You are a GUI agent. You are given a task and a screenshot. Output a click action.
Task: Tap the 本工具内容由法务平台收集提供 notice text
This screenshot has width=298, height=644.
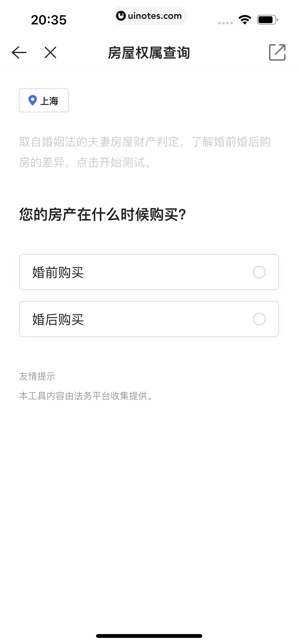(x=86, y=396)
